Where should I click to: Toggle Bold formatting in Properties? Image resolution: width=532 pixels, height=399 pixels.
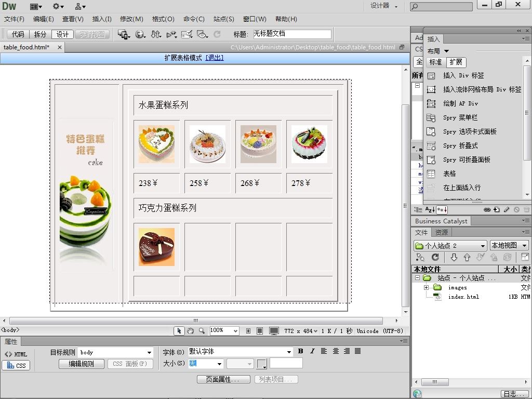click(x=301, y=351)
